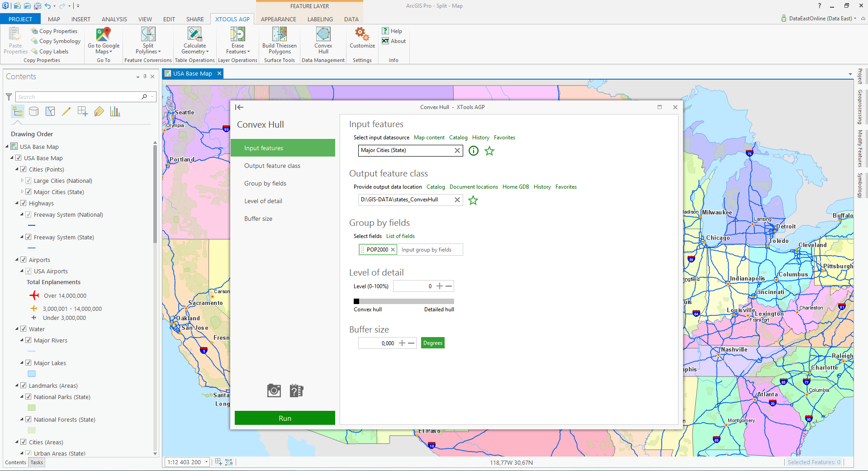This screenshot has height=471, width=868.
Task: Open XTools Customize settings
Action: (x=362, y=38)
